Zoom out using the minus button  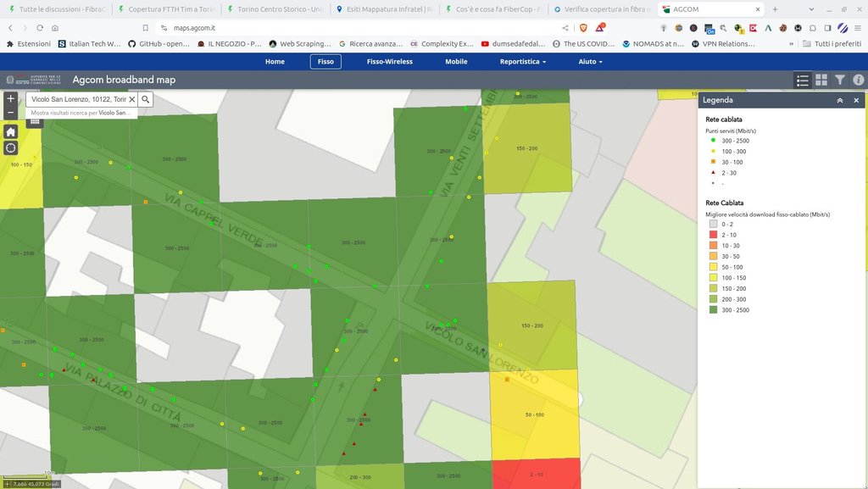pos(10,112)
